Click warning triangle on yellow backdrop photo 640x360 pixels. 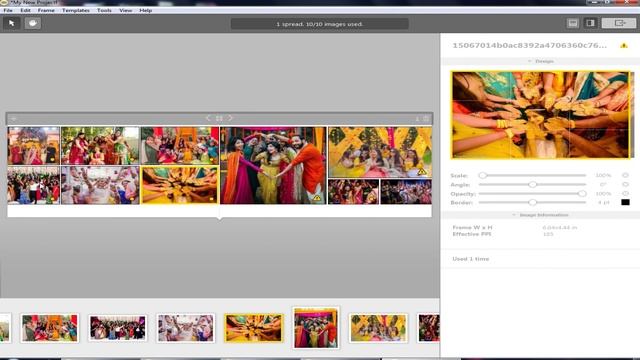point(422,172)
